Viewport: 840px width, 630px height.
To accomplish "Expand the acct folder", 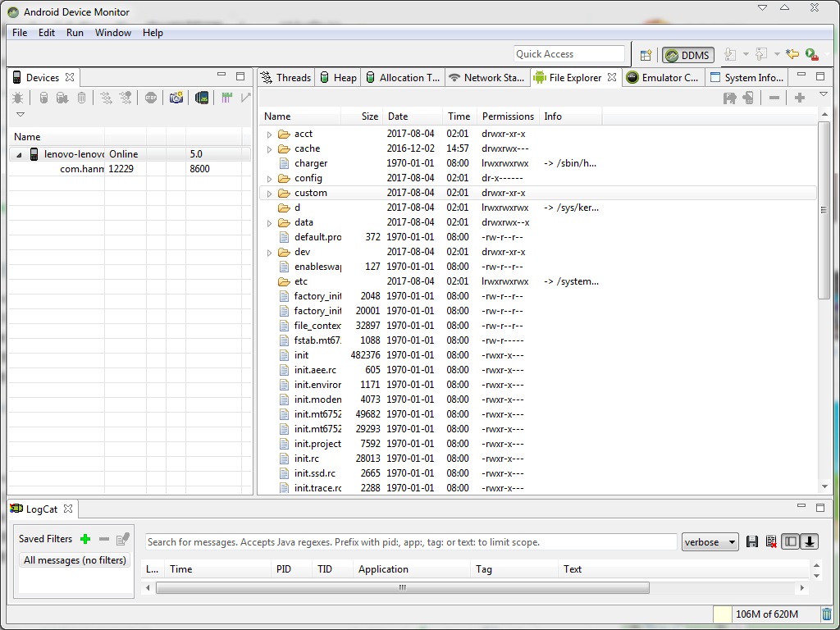I will (x=270, y=135).
